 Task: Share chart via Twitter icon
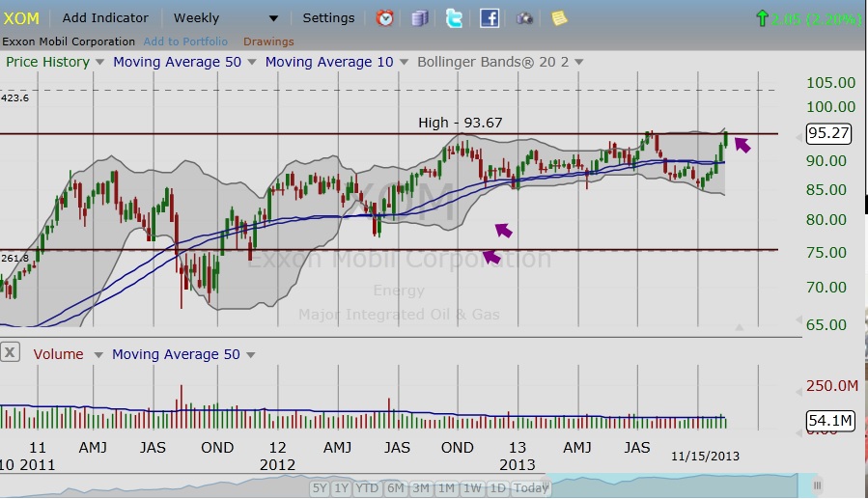click(x=454, y=17)
